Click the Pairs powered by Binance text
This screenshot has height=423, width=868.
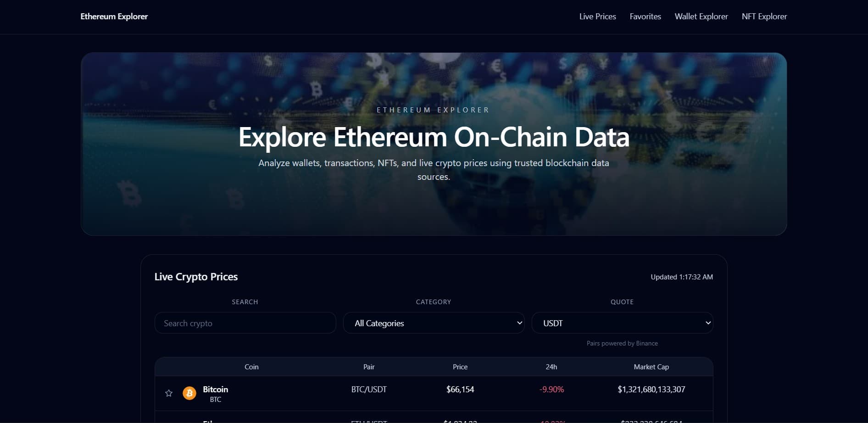(622, 343)
